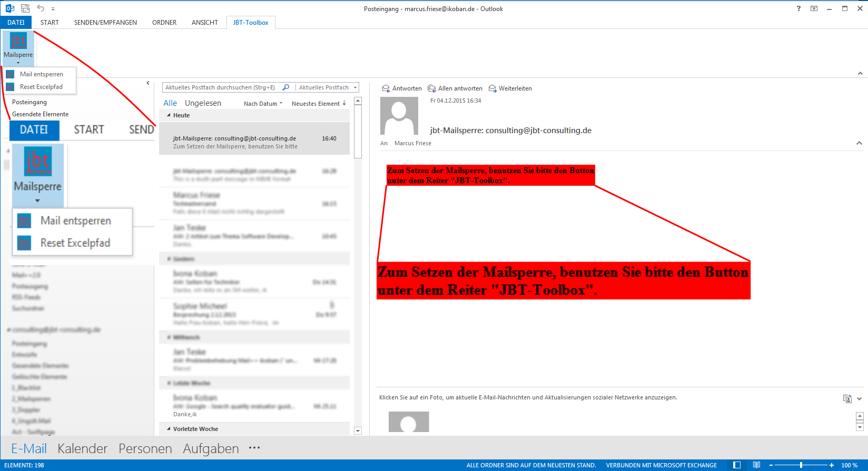Switch to Kalender module

pyautogui.click(x=83, y=448)
